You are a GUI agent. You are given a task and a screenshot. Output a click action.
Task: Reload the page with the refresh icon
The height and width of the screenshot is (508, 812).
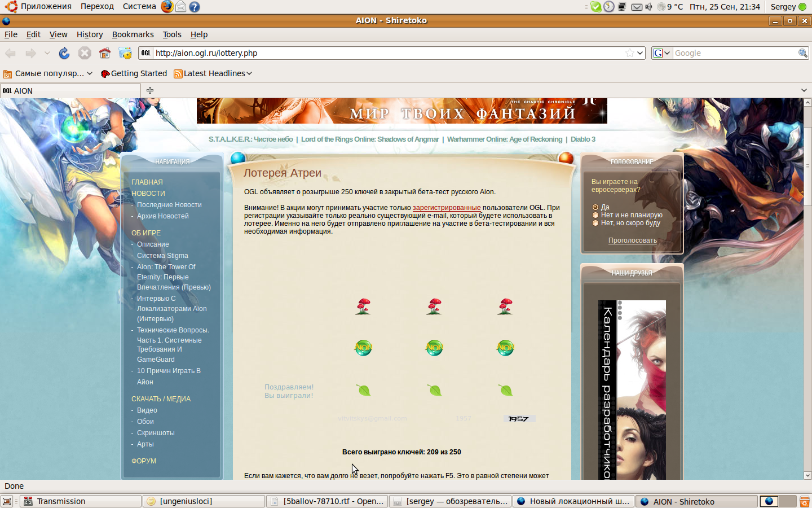pos(64,53)
